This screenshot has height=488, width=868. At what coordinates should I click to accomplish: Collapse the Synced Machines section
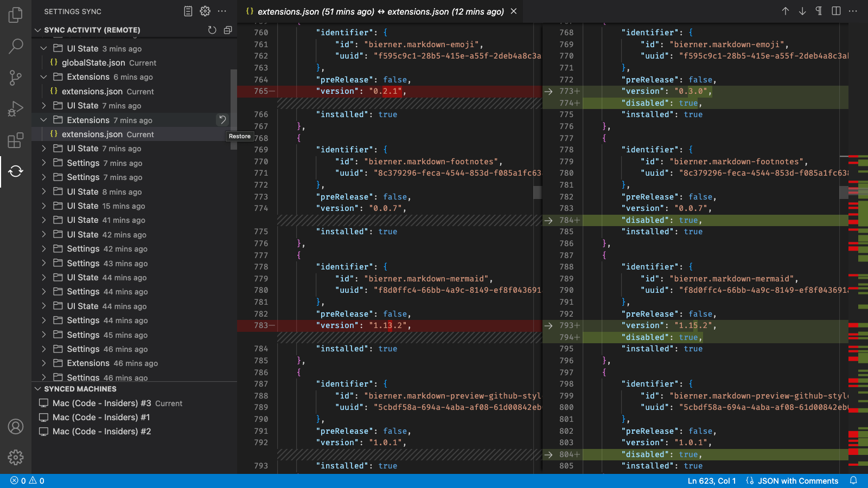pyautogui.click(x=37, y=389)
